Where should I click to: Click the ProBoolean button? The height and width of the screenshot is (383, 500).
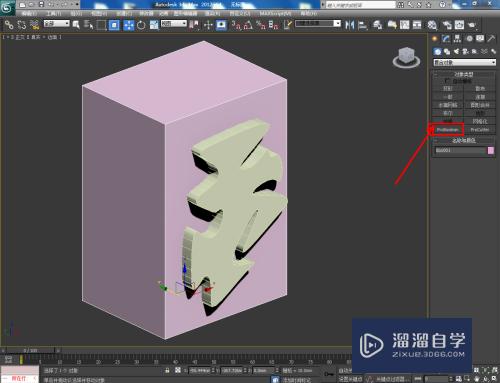448,130
